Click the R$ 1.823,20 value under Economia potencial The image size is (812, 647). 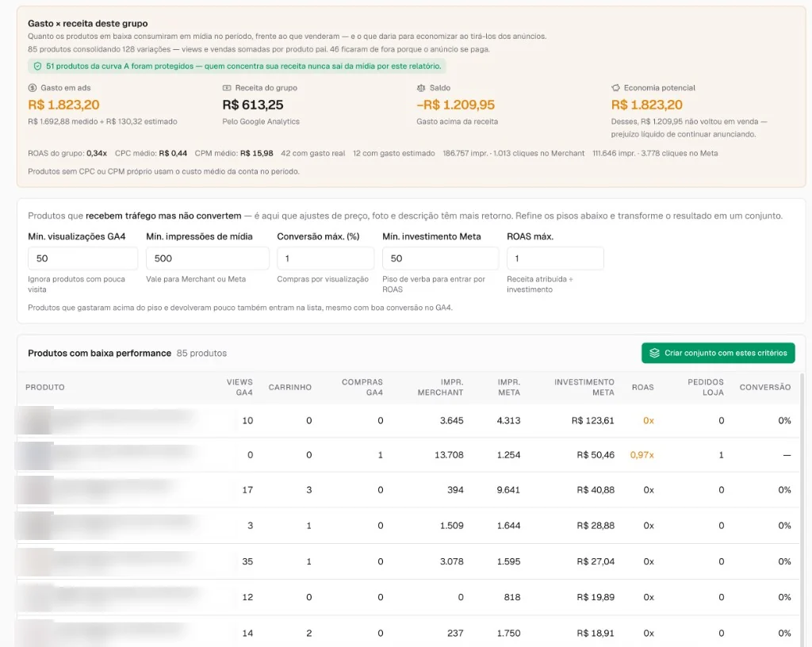click(x=647, y=105)
